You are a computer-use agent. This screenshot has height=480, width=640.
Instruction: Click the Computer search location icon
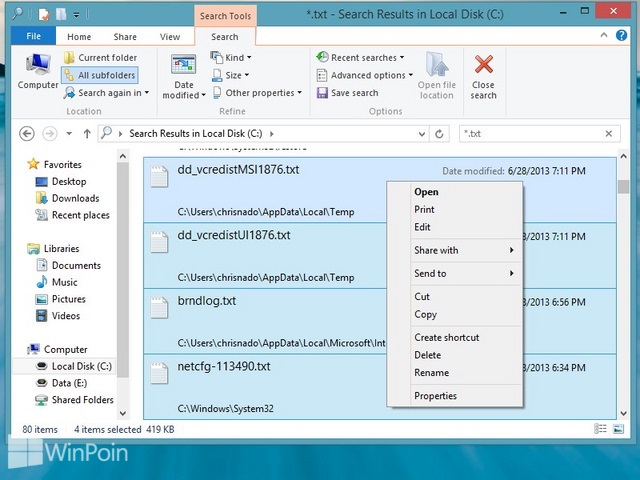coord(38,72)
